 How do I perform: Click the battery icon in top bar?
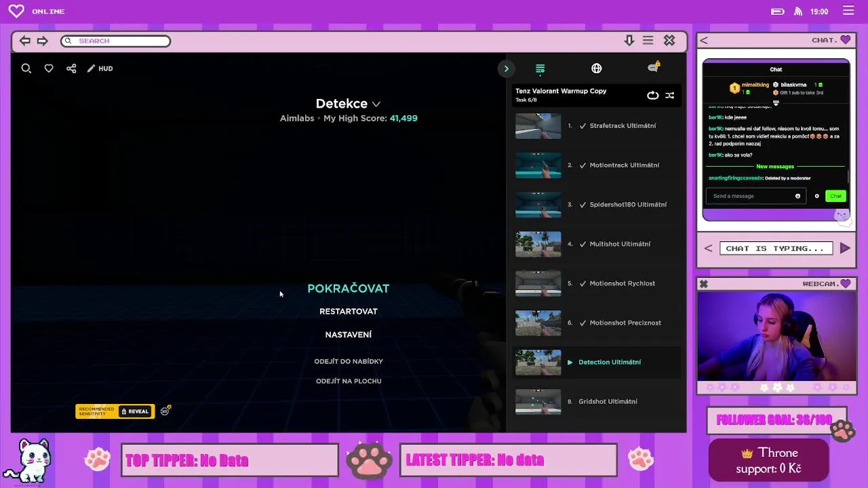pyautogui.click(x=778, y=12)
